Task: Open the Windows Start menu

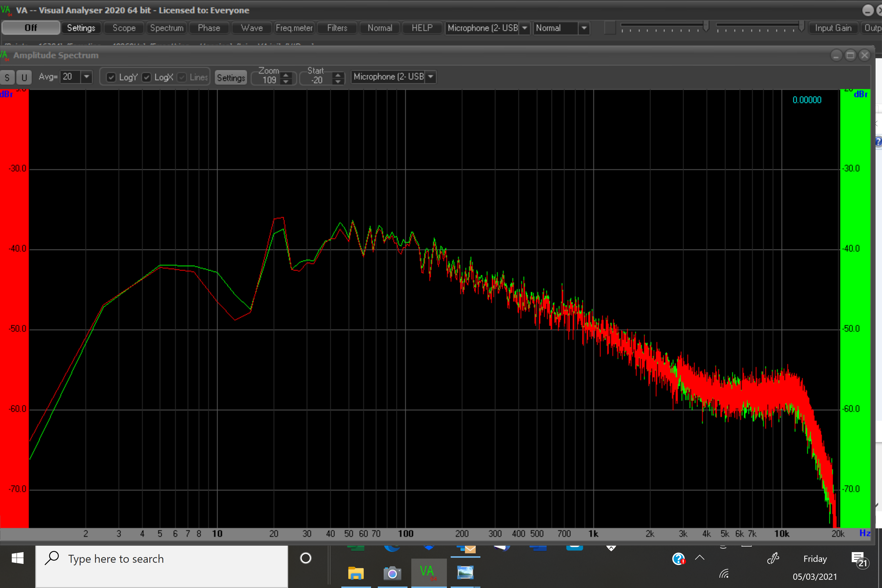Action: coord(17,558)
